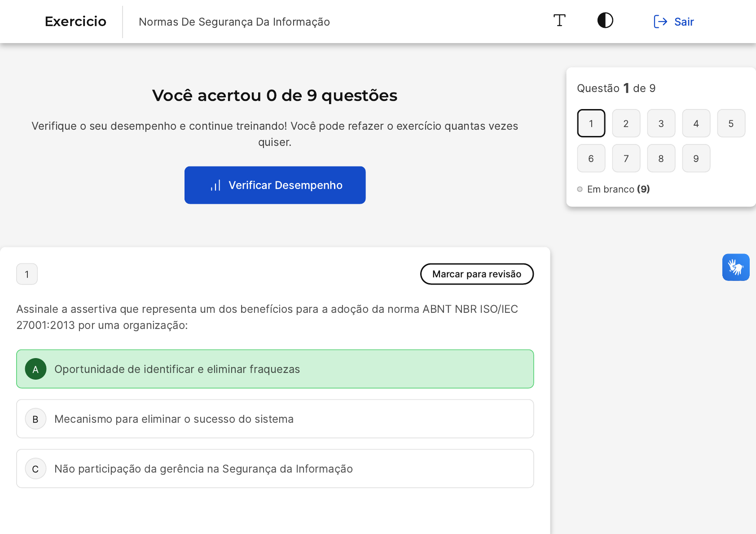The height and width of the screenshot is (534, 756).
Task: Click the Sair exit icon
Action: click(x=660, y=22)
